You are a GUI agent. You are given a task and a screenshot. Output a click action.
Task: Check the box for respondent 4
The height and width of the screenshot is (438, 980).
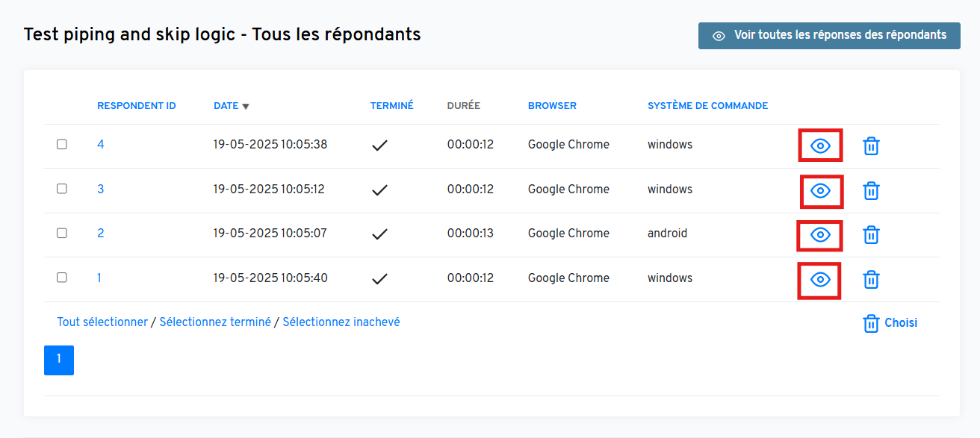(x=62, y=144)
